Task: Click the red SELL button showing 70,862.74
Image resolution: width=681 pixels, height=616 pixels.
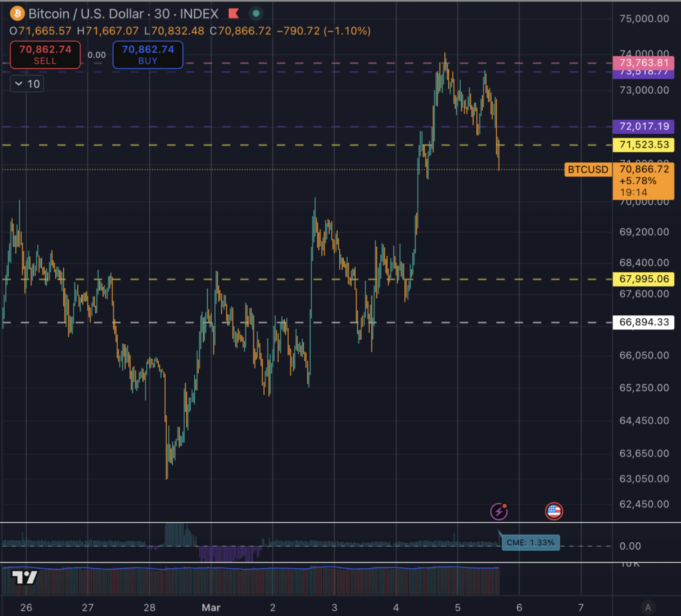Action: point(45,55)
